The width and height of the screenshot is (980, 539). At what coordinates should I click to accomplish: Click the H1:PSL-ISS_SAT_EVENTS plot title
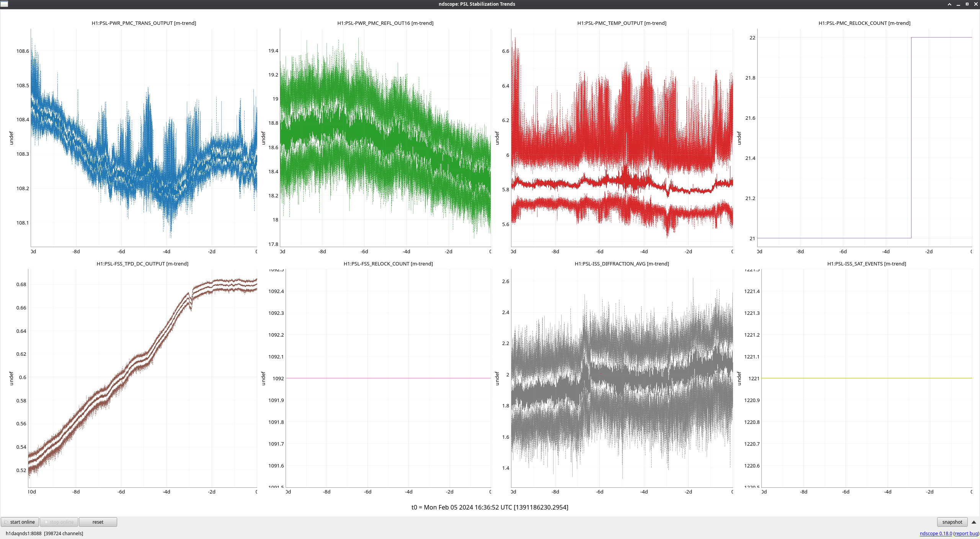coord(866,264)
